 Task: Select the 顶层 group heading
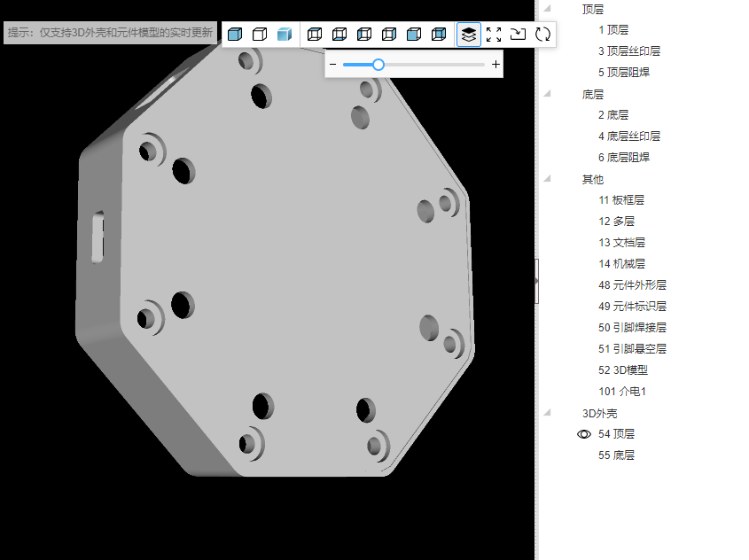(593, 9)
